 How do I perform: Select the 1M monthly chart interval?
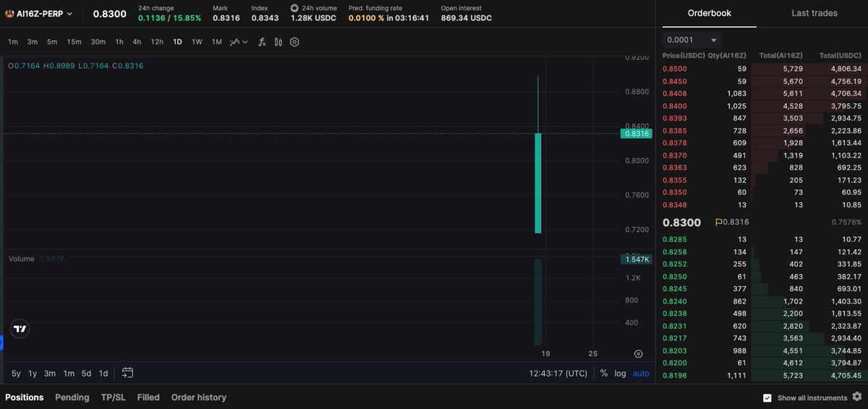[216, 42]
